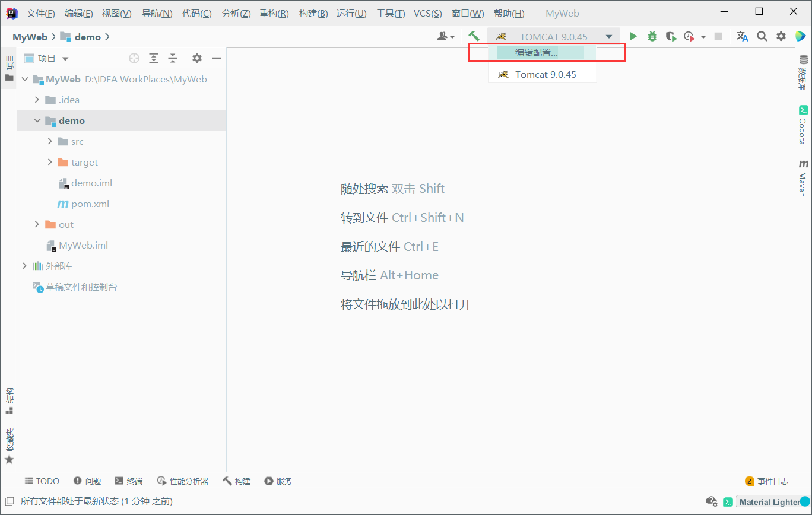The height and width of the screenshot is (515, 812).
Task: Run the application with the green play icon
Action: pos(633,36)
